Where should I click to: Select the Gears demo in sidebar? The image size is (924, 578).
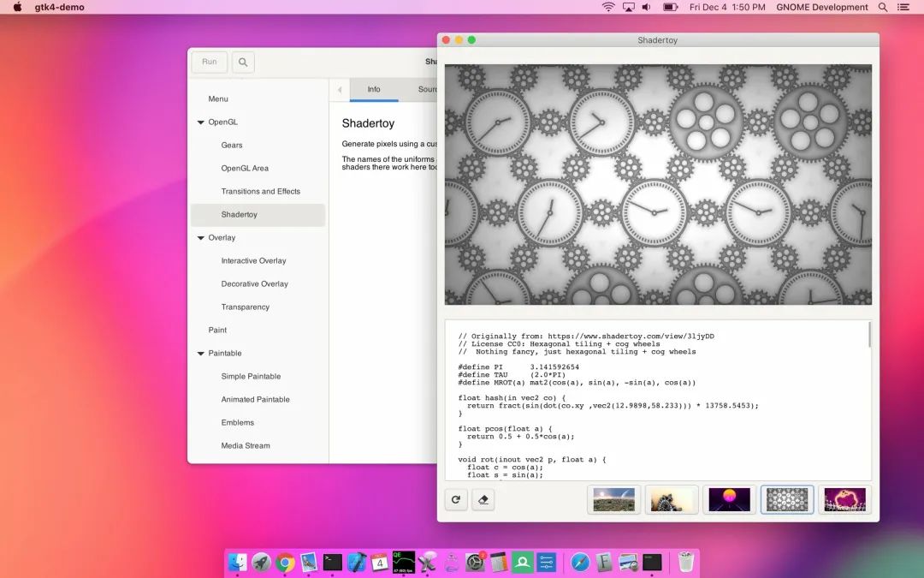[x=232, y=146]
